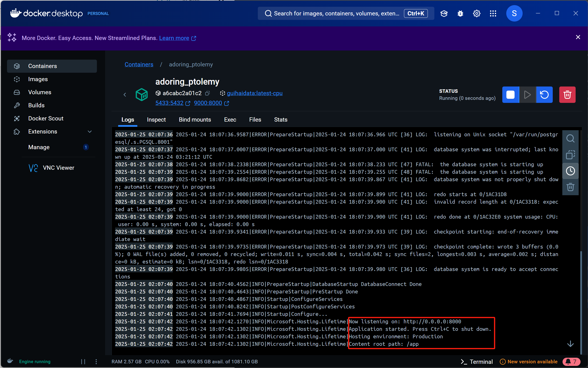Switch to the Files tab

point(255,120)
